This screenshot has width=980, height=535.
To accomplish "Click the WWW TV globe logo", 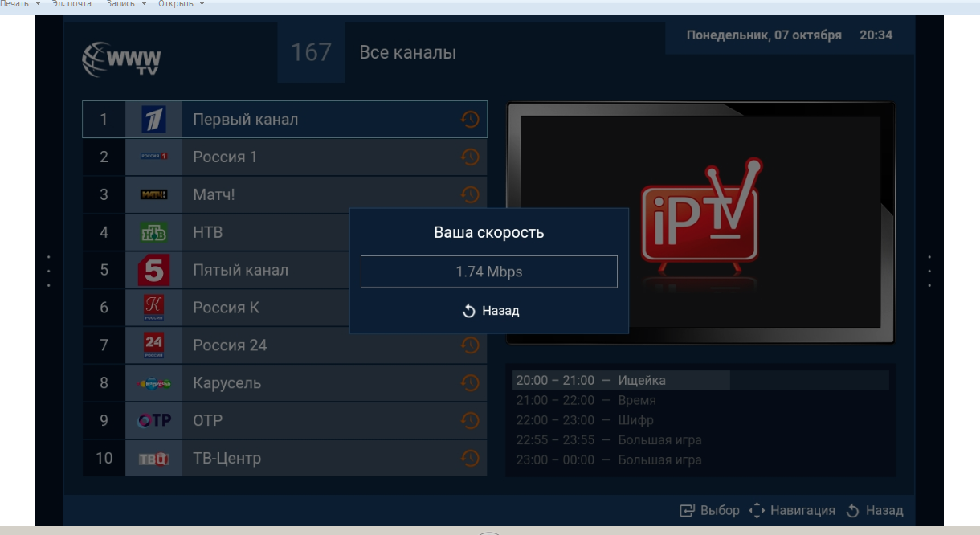I will click(x=121, y=60).
